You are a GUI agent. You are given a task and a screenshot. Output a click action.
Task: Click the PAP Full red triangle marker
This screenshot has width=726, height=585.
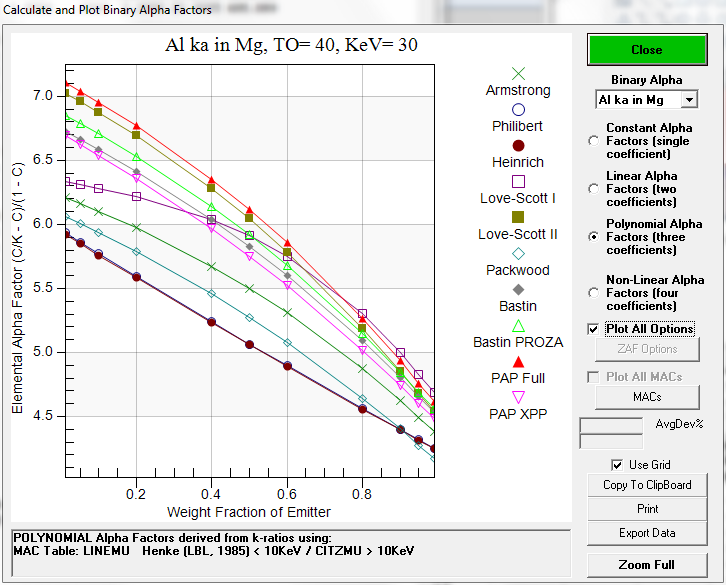(x=518, y=361)
